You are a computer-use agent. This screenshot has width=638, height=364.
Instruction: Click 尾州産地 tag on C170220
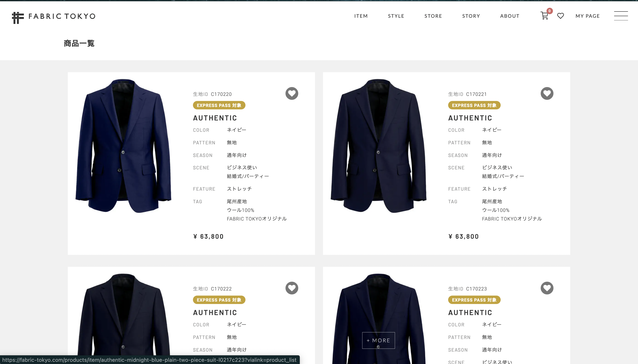[x=237, y=201]
